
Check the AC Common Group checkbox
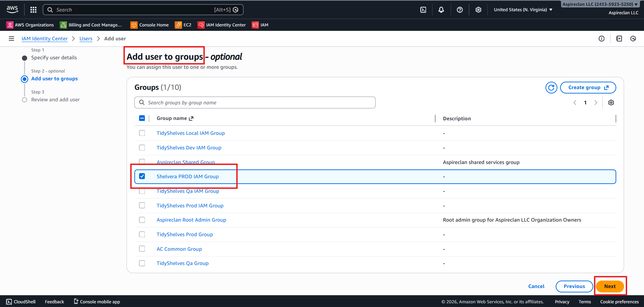[142, 249]
